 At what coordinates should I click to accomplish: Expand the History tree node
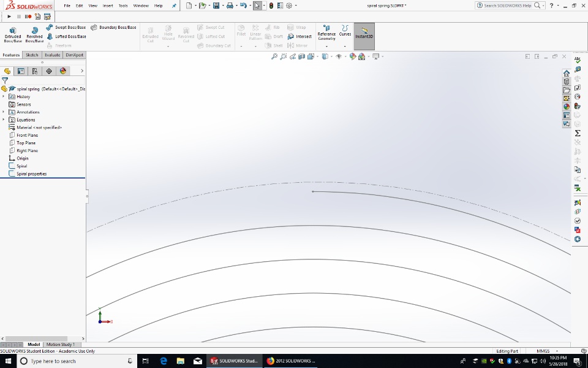coord(4,96)
